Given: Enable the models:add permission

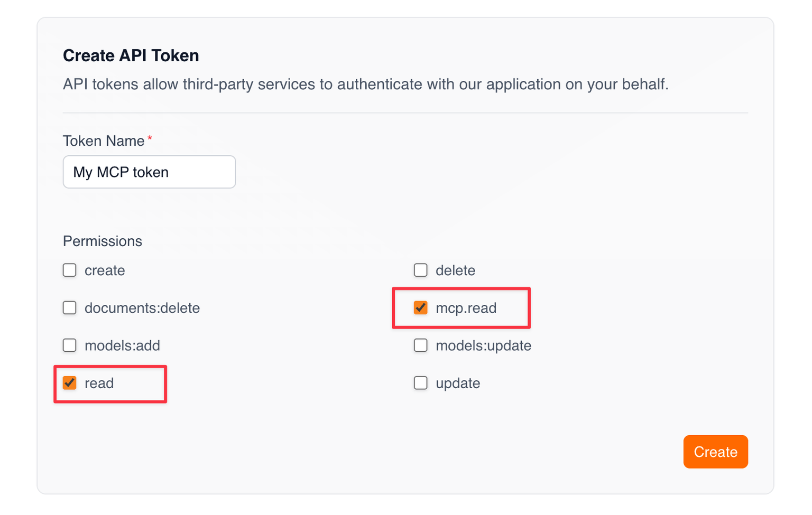Looking at the screenshot, I should click(69, 345).
